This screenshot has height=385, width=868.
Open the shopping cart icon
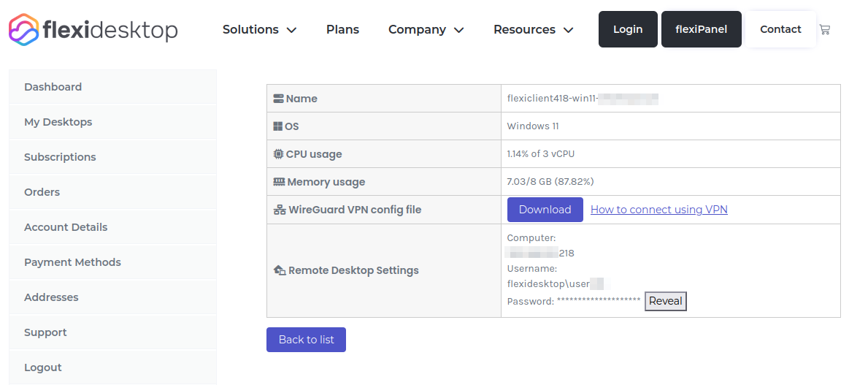[825, 30]
